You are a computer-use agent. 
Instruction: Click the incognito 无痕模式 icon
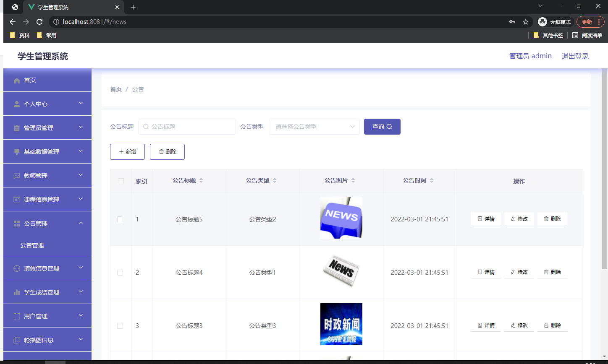(x=542, y=22)
